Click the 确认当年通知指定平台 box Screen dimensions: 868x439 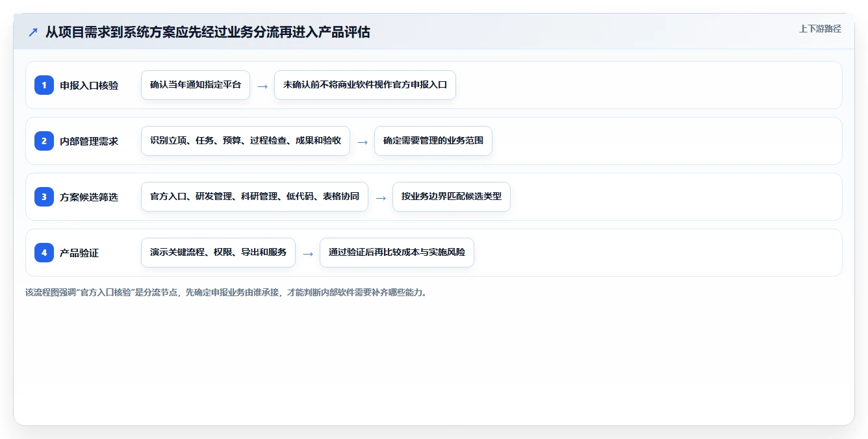point(196,85)
